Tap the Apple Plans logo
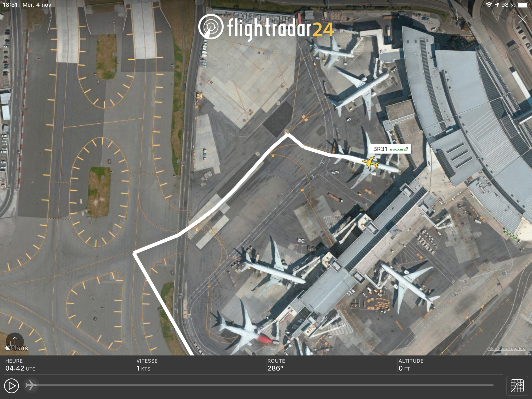 [17, 348]
